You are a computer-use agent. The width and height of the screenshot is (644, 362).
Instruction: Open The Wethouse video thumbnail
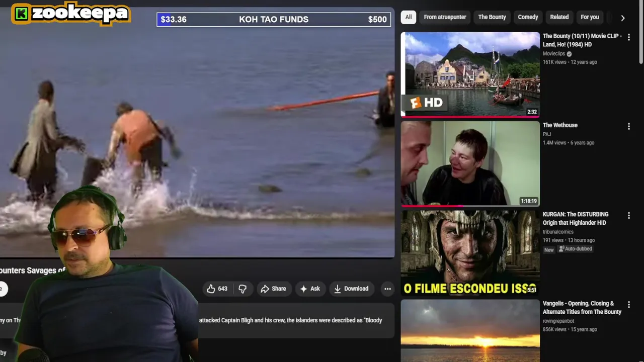click(x=470, y=164)
